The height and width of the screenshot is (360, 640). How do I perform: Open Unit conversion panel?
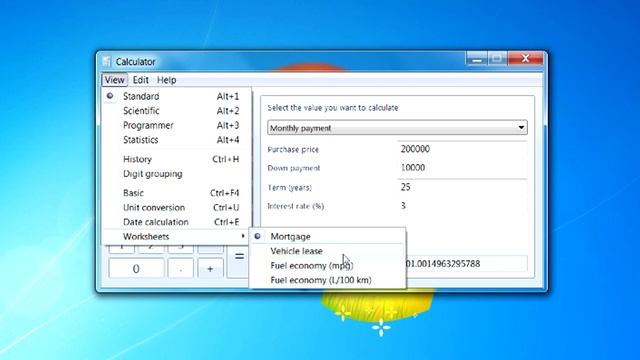tap(176, 207)
